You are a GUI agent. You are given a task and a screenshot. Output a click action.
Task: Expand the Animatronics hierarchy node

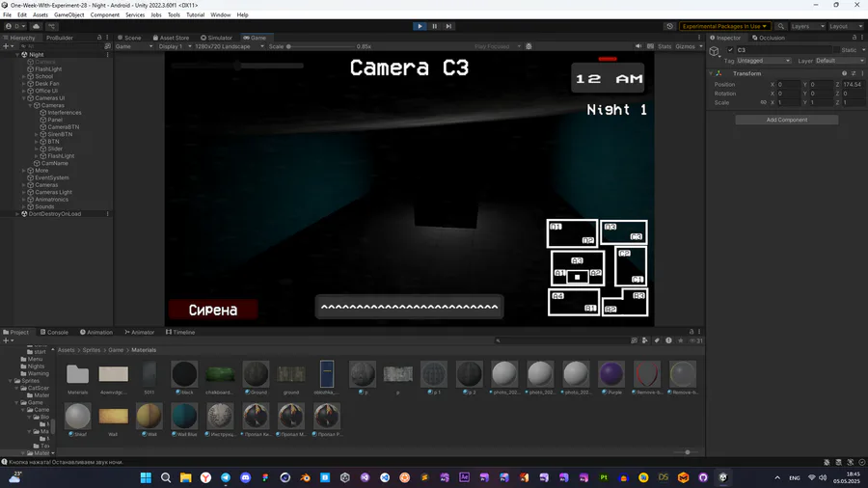pos(24,200)
